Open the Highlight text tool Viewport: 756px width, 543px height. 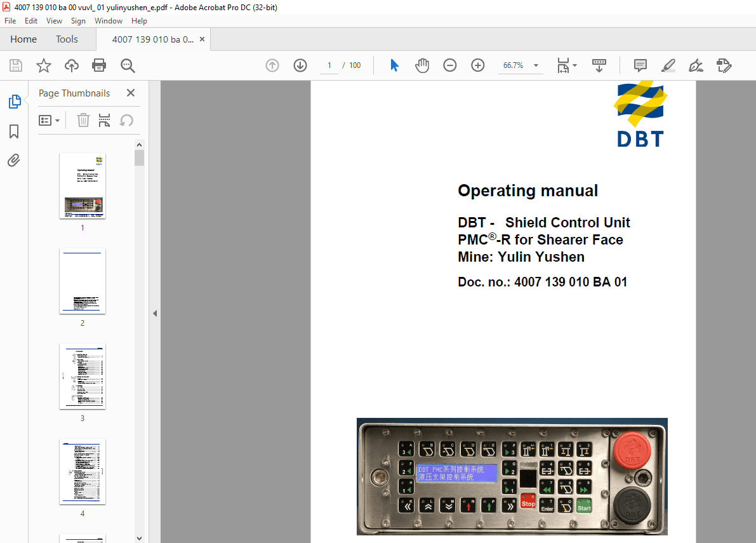[668, 65]
